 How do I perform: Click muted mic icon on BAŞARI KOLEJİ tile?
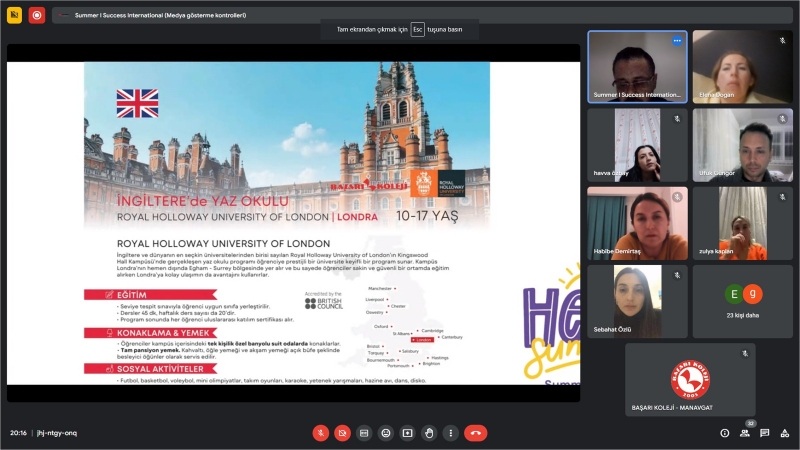pos(745,354)
